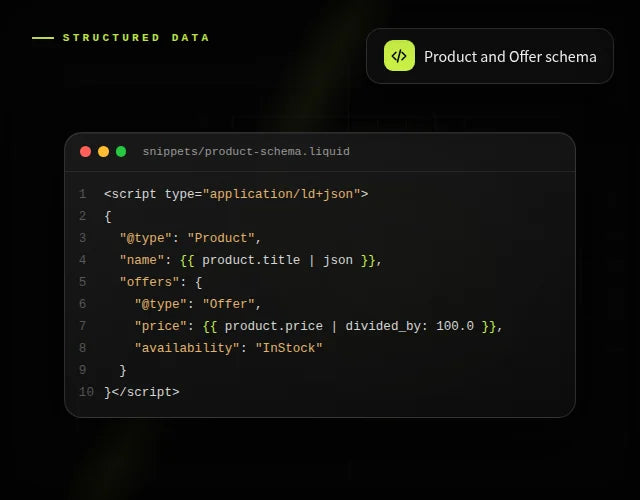The width and height of the screenshot is (640, 500).
Task: Click line number 1 in the gutter
Action: tap(83, 194)
